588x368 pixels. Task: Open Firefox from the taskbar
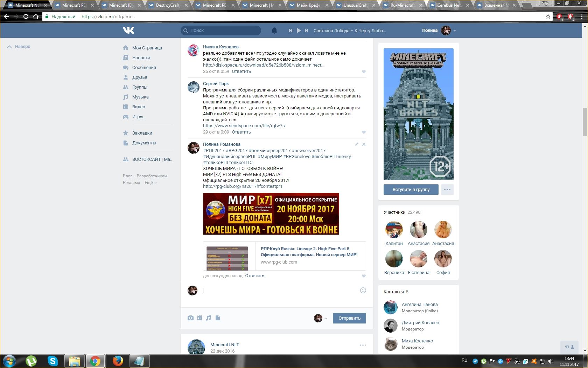[118, 361]
